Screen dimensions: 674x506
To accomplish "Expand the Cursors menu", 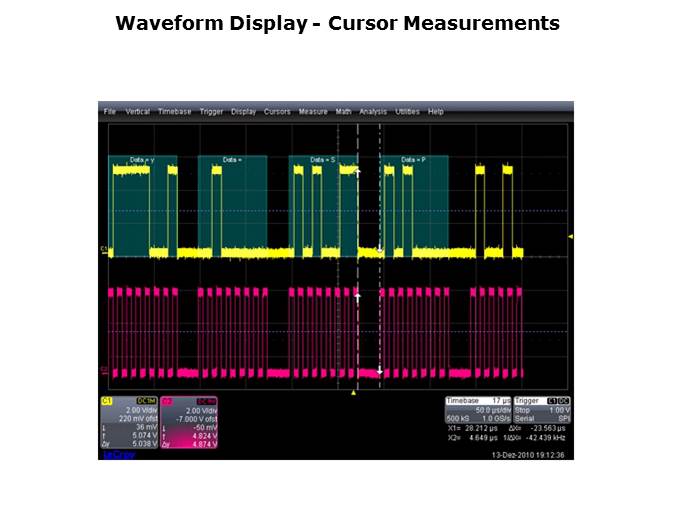I will click(x=277, y=112).
